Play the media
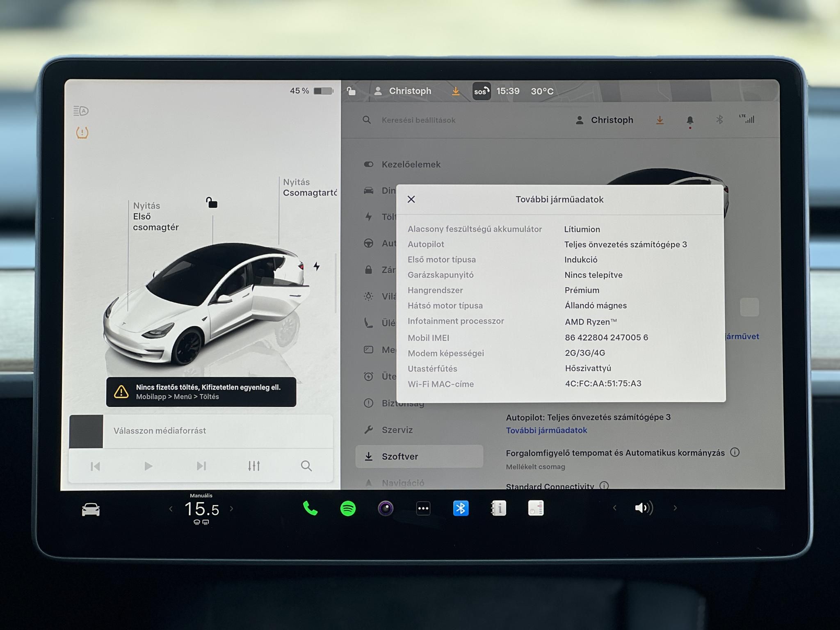This screenshot has width=840, height=630. pos(148,466)
